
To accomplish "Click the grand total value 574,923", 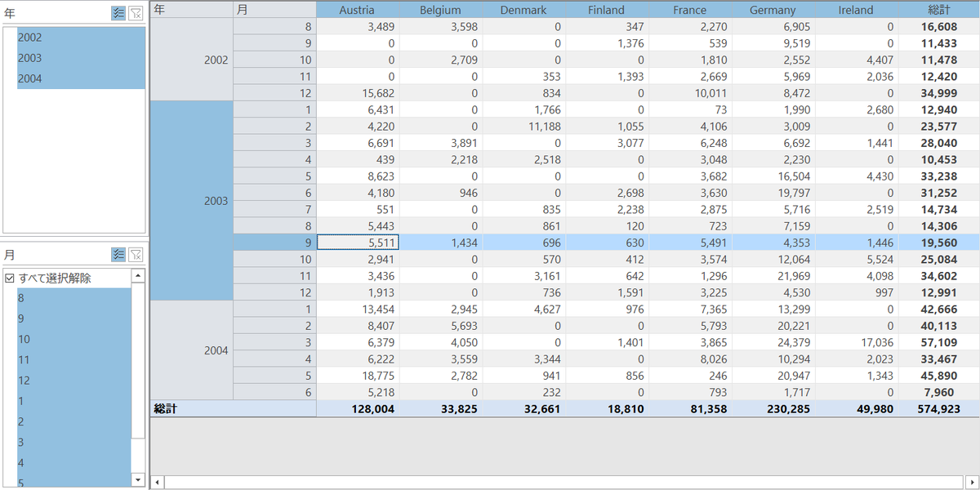I will pyautogui.click(x=939, y=408).
